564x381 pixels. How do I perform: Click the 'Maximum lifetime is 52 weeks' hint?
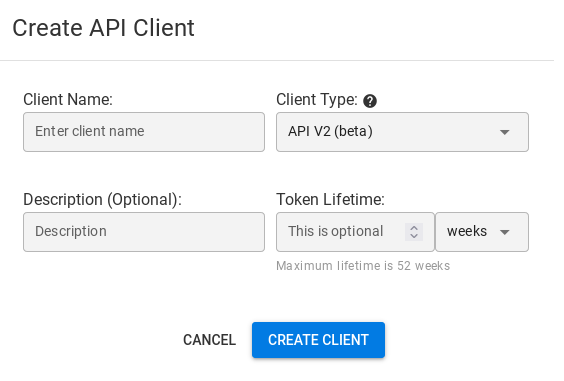(363, 266)
